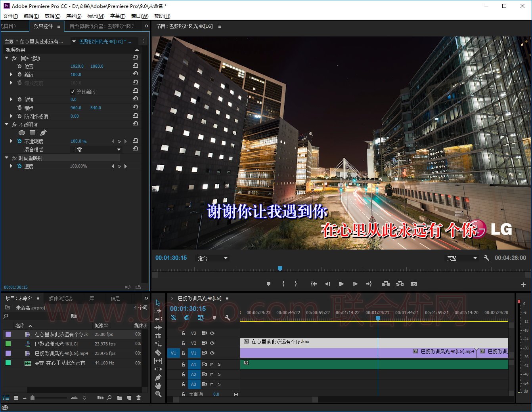
Task: Open the button editor plus icon
Action: (523, 284)
